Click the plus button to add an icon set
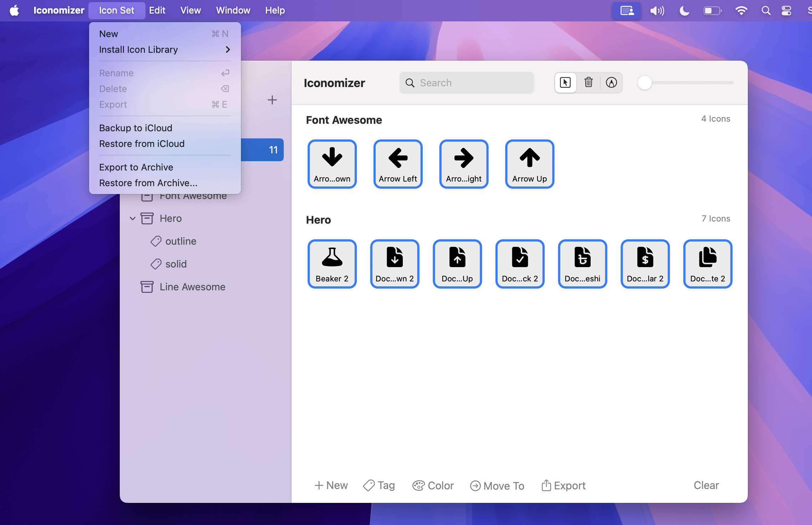 272,100
